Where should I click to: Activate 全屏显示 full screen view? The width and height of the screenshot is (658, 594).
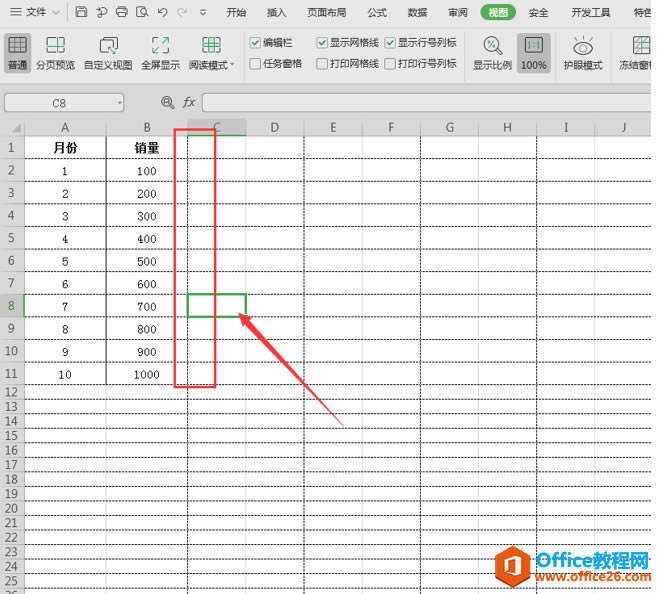(x=160, y=52)
